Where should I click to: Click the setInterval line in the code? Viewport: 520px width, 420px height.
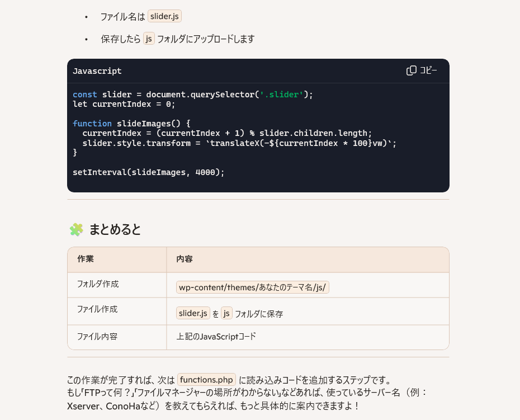click(148, 172)
